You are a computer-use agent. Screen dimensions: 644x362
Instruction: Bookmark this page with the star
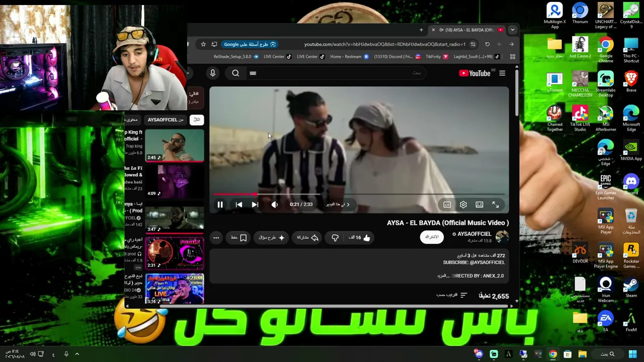(203, 44)
